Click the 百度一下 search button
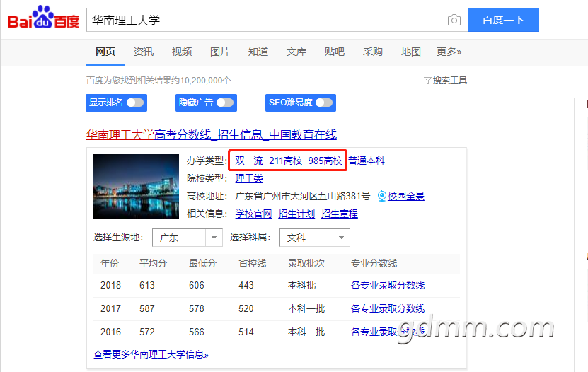588x372 pixels. (x=504, y=20)
